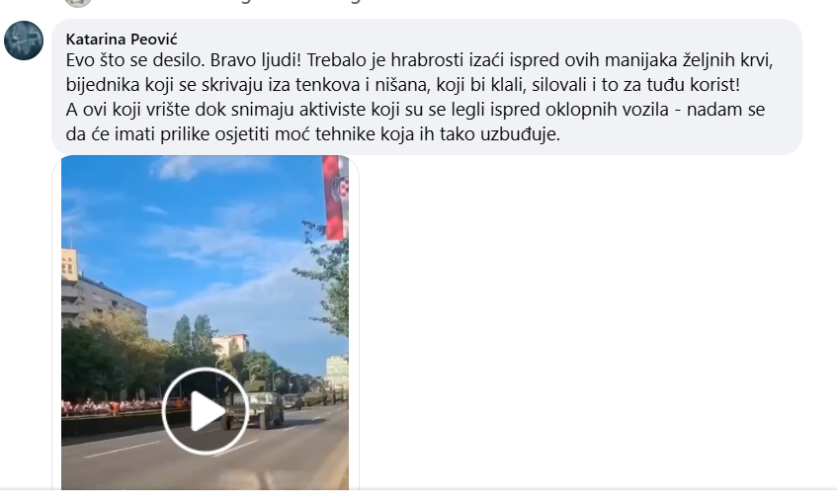Image resolution: width=837 pixels, height=504 pixels.
Task: Play the embedded parade video
Action: coord(206,410)
